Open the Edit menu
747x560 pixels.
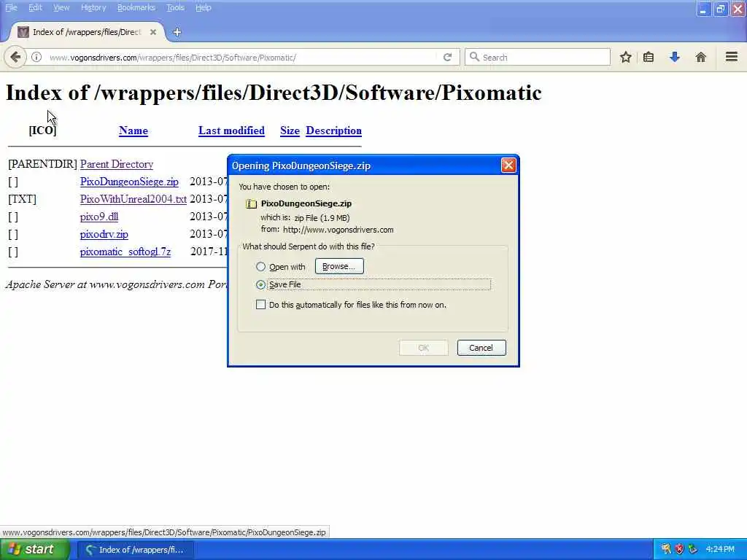point(35,7)
